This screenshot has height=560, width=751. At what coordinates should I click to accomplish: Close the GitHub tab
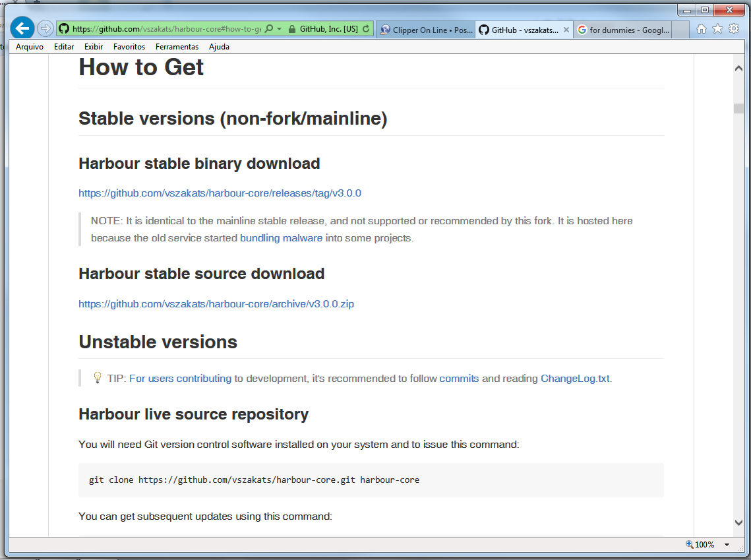coord(566,30)
